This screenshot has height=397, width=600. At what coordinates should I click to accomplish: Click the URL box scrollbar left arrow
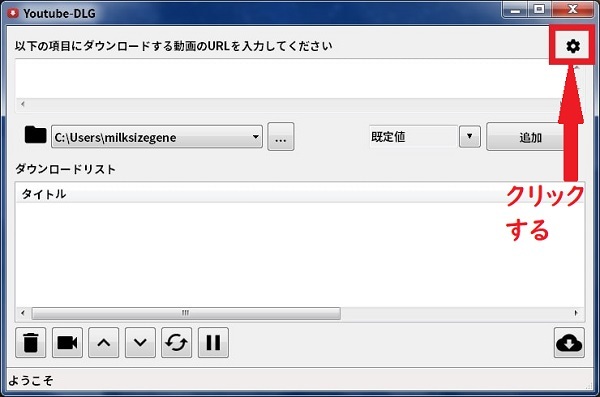23,104
